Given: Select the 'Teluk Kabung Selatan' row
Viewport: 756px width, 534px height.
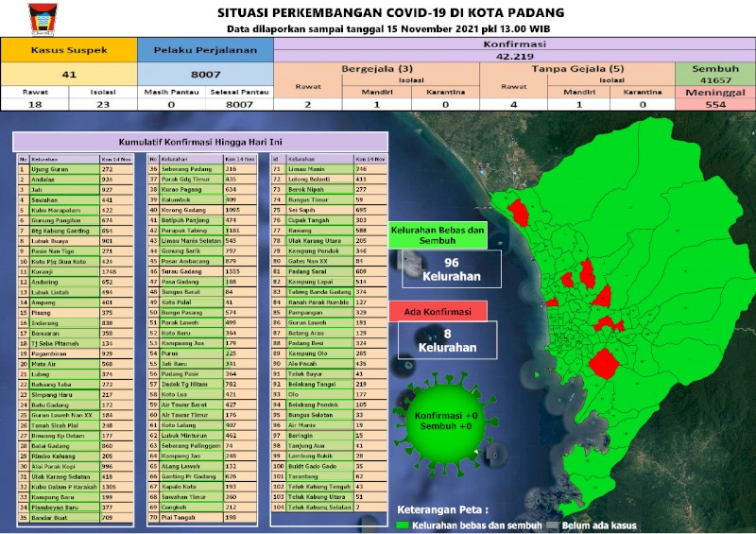Looking at the screenshot, I should tap(329, 507).
